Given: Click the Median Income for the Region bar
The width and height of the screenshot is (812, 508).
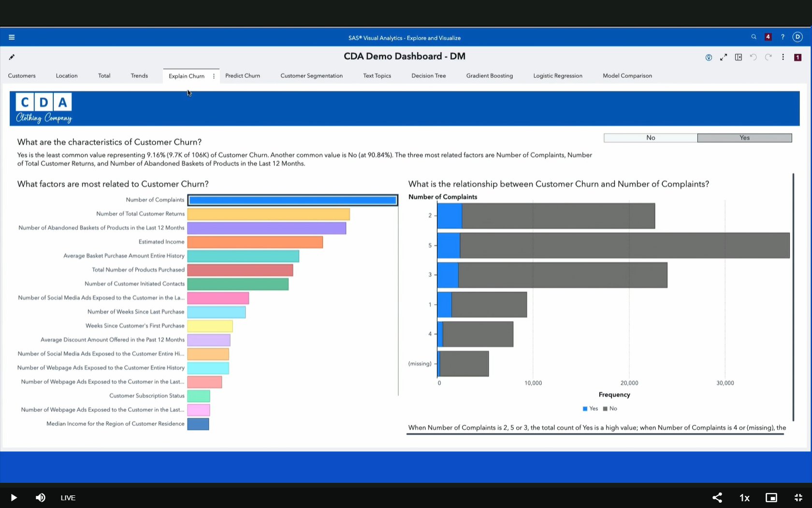Looking at the screenshot, I should pyautogui.click(x=198, y=424).
